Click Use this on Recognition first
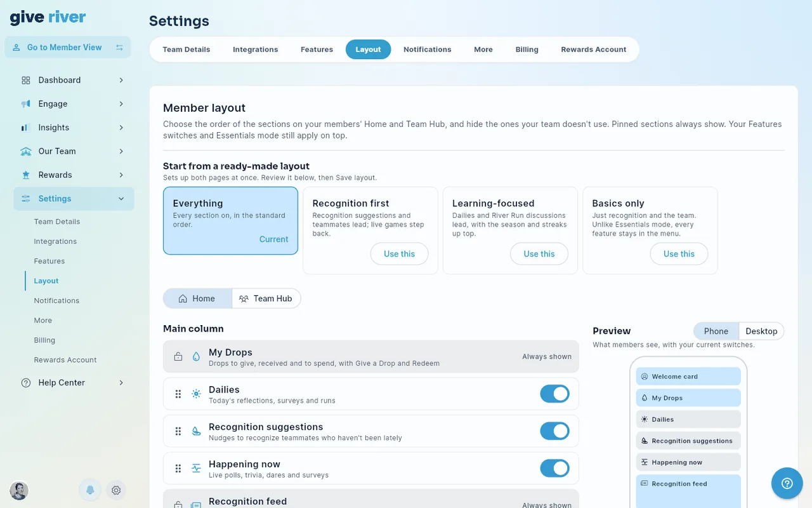 400,254
